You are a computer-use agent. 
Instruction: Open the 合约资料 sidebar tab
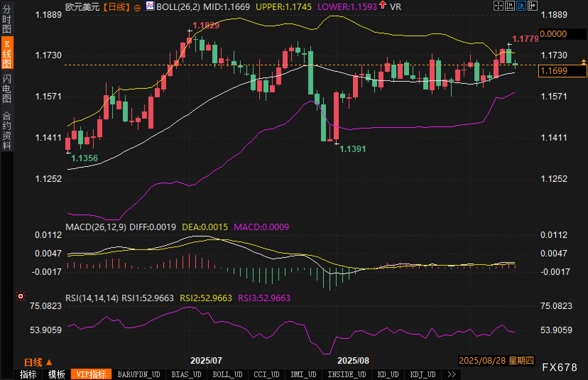pyautogui.click(x=7, y=130)
